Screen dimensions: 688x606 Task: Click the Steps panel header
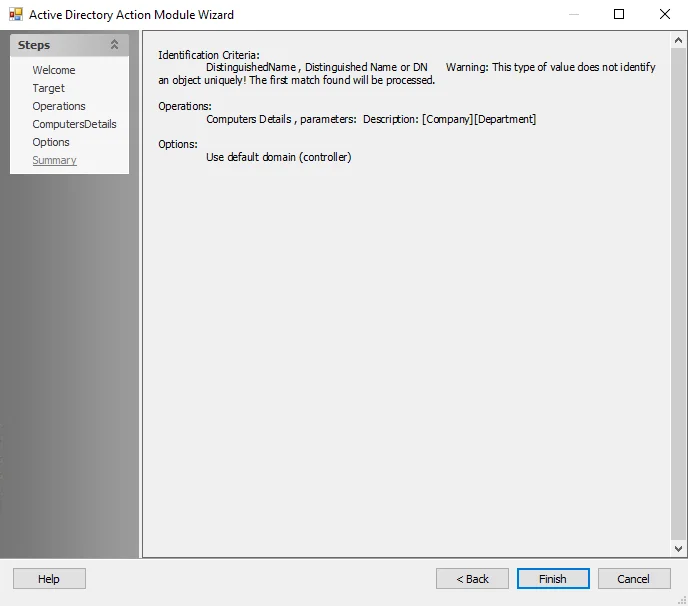click(x=69, y=45)
